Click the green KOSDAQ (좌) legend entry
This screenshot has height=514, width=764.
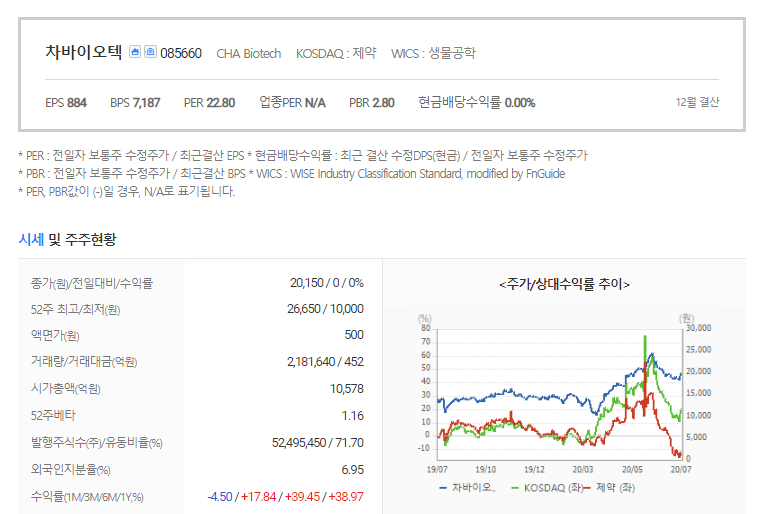(547, 488)
